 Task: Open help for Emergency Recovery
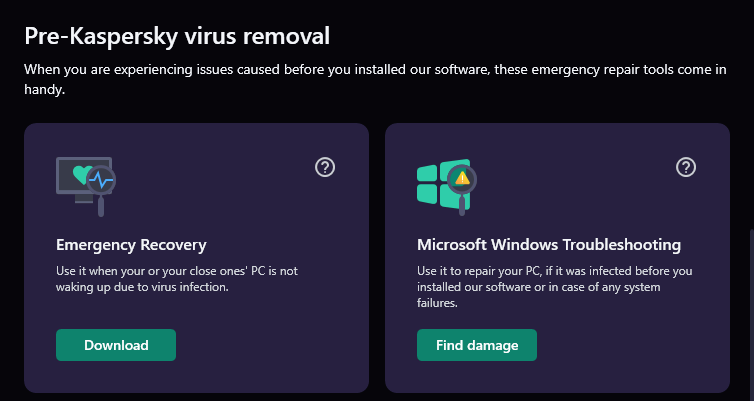coord(325,167)
